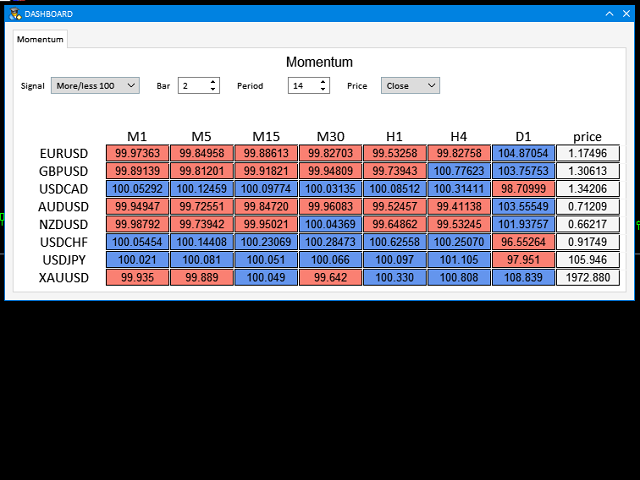640x480 pixels.
Task: Click EURUSD H1 cell 99.53258
Action: [395, 153]
